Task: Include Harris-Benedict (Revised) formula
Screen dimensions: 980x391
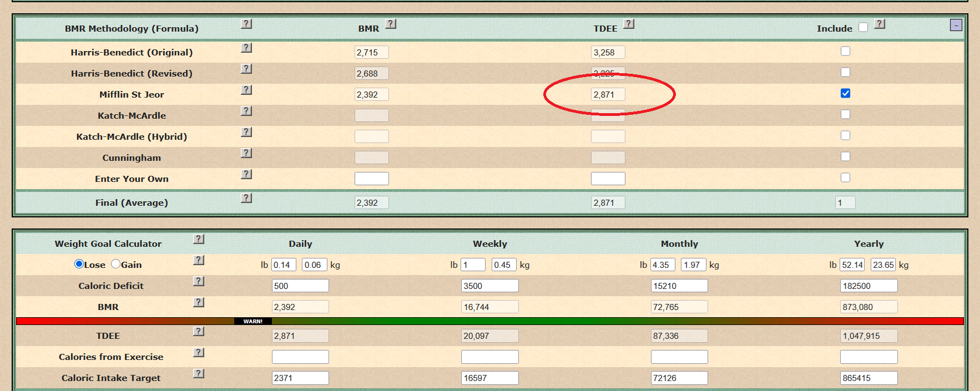Action: pyautogui.click(x=845, y=72)
